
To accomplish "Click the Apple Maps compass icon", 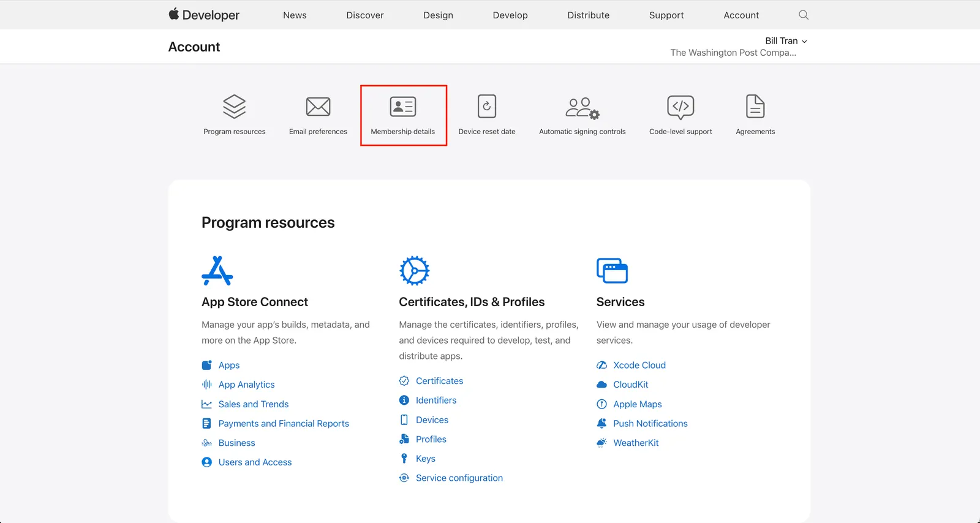I will pyautogui.click(x=602, y=404).
